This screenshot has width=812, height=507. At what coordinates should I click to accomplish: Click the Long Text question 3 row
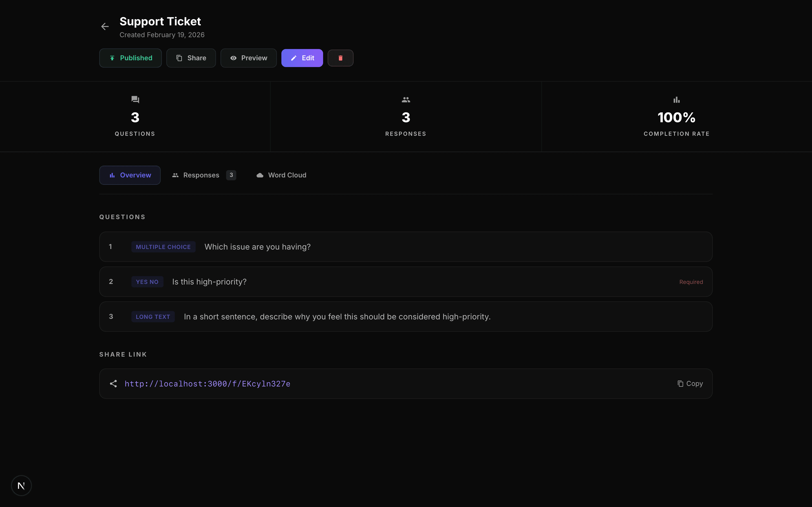point(406,317)
